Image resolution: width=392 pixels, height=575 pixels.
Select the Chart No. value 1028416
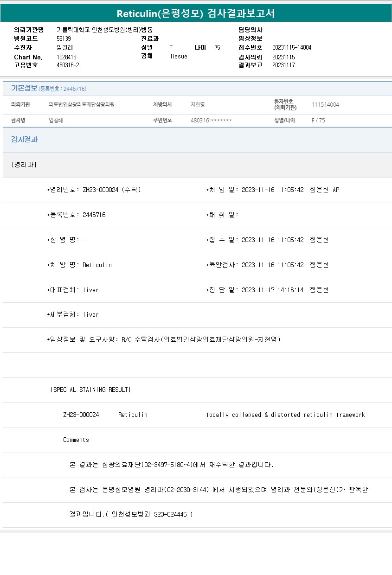[x=66, y=57]
